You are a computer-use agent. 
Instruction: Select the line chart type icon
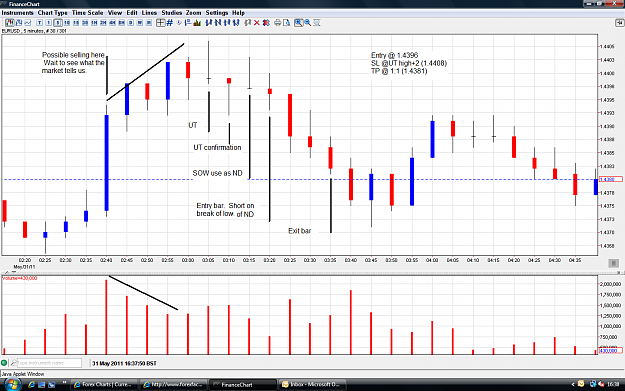(28, 23)
